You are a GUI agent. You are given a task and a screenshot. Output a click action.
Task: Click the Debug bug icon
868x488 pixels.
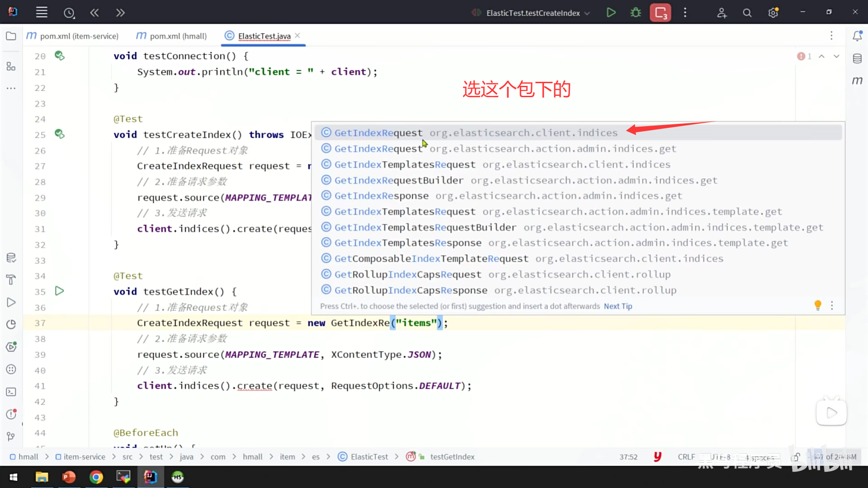pos(636,13)
